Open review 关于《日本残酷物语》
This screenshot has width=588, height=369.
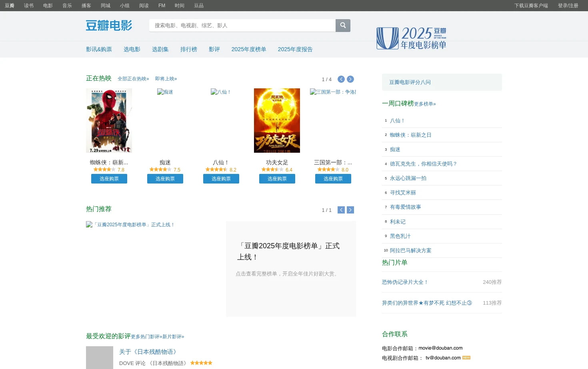(149, 351)
